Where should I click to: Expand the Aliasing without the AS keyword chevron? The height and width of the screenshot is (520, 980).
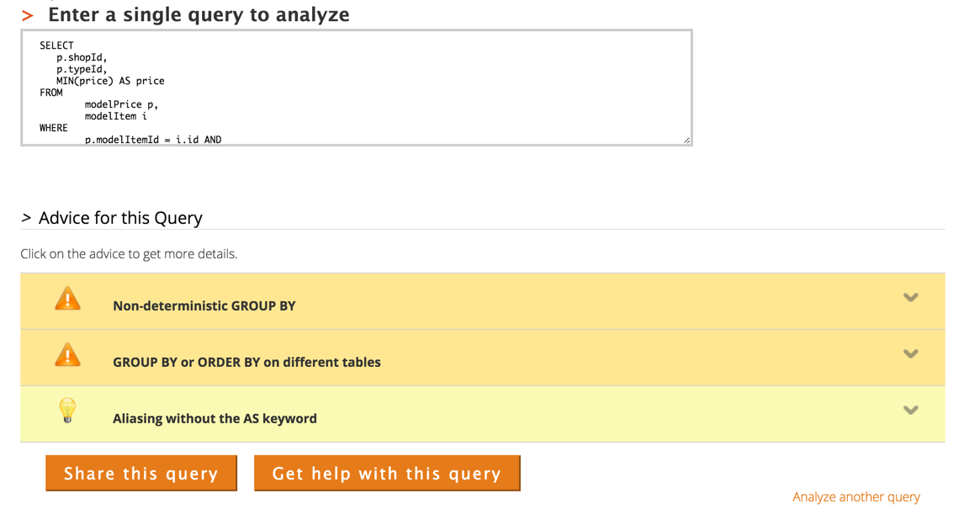point(910,411)
